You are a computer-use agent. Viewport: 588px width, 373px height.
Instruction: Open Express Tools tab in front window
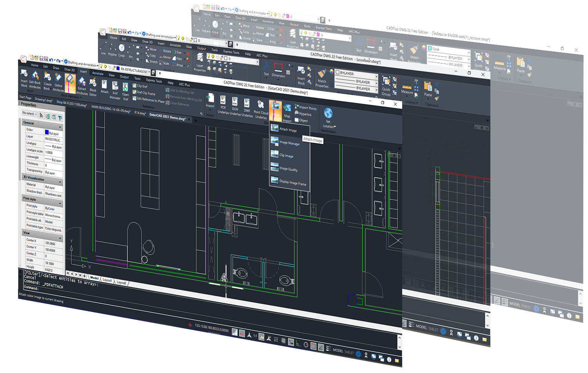pyautogui.click(x=154, y=81)
